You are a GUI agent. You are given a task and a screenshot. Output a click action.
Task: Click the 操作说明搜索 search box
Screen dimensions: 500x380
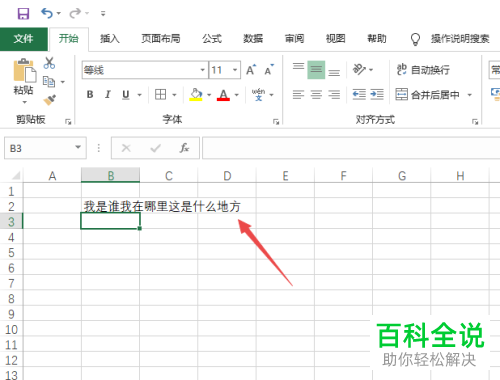[x=460, y=39]
